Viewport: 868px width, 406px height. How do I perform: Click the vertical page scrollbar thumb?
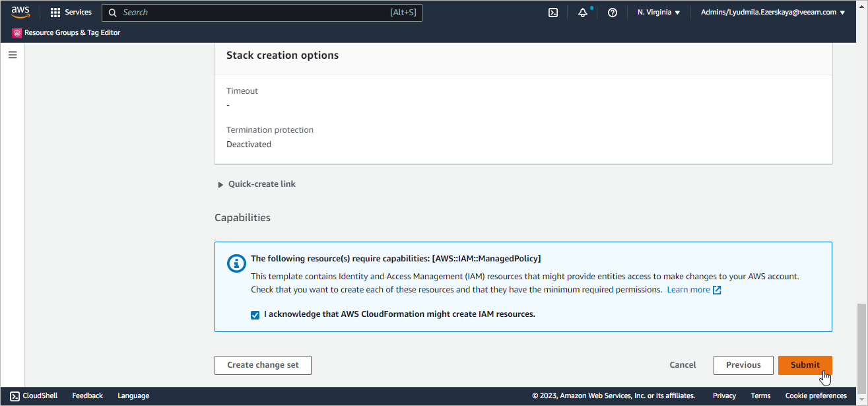[861, 343]
